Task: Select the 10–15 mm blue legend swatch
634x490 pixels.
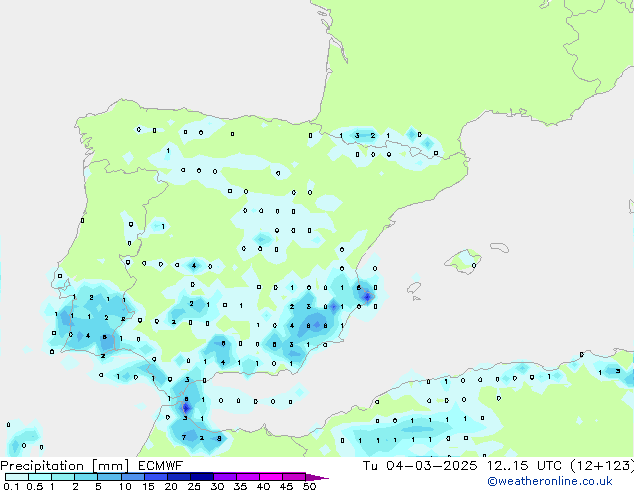Action: 132,477
